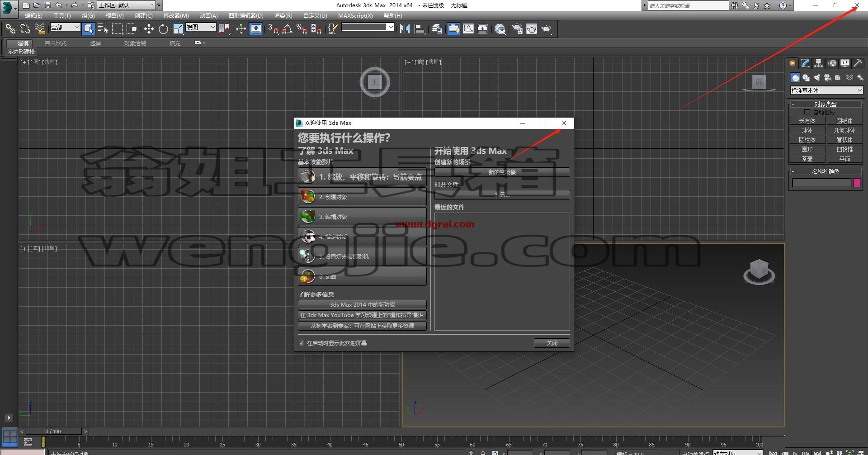This screenshot has width=868, height=455.
Task: Open the 视图 reference coordinate dropdown
Action: point(201,27)
